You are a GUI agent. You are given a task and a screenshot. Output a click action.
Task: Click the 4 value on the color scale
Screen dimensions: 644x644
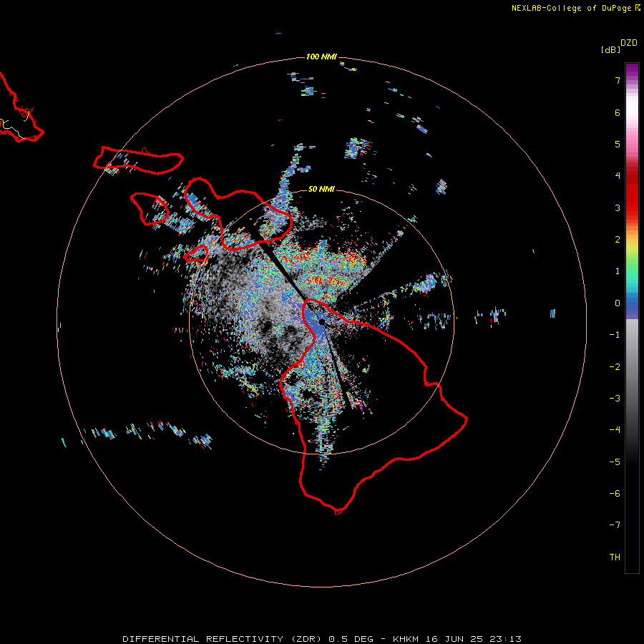[618, 176]
